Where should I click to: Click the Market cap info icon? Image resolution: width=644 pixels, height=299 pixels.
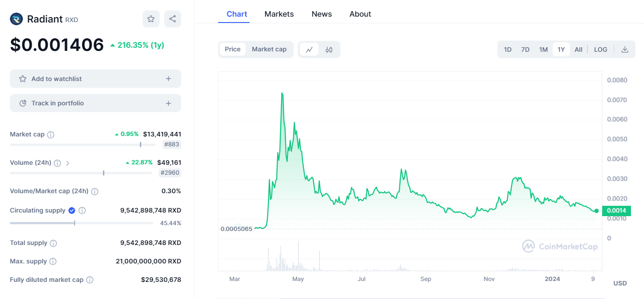[x=51, y=135]
